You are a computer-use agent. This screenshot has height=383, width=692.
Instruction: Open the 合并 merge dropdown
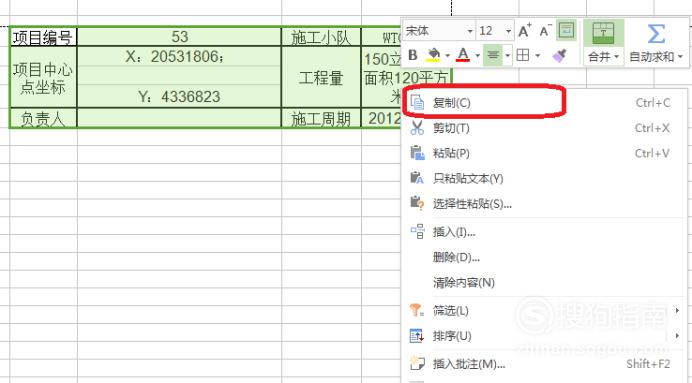coord(603,56)
